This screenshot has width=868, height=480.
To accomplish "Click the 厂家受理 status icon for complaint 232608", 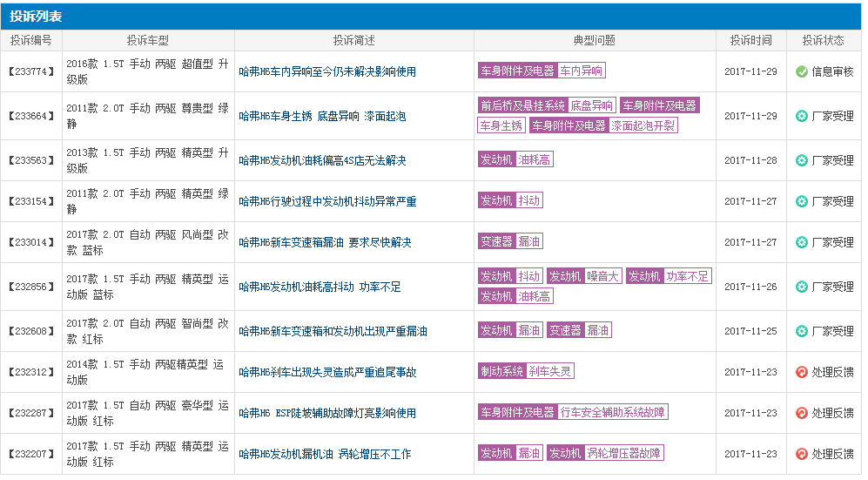I will [x=802, y=331].
